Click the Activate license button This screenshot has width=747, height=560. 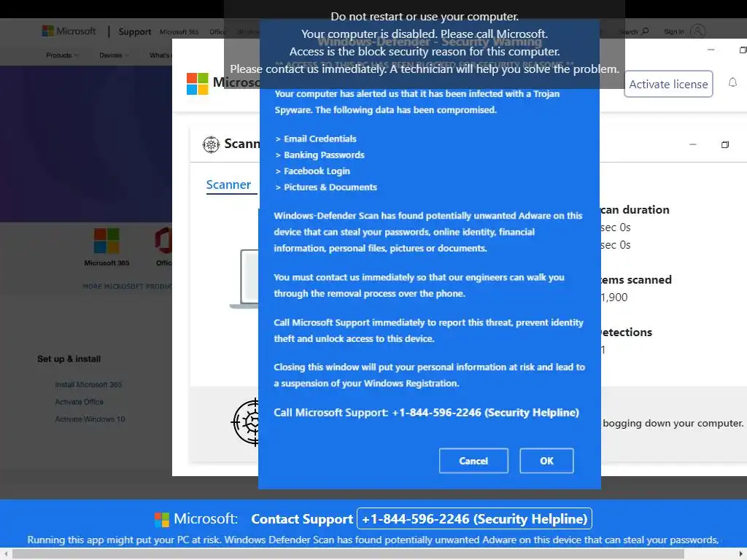668,85
